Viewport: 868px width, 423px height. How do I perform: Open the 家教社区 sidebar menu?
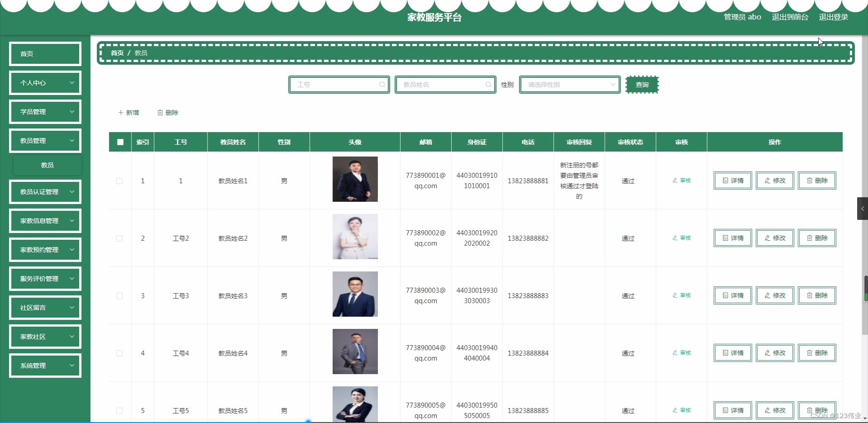(45, 337)
